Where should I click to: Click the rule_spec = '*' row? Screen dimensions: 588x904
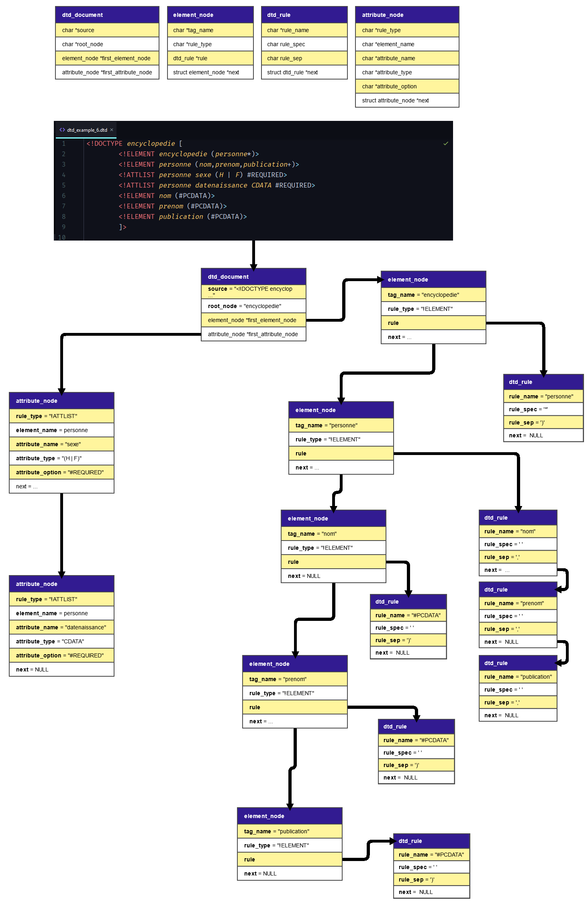click(543, 409)
